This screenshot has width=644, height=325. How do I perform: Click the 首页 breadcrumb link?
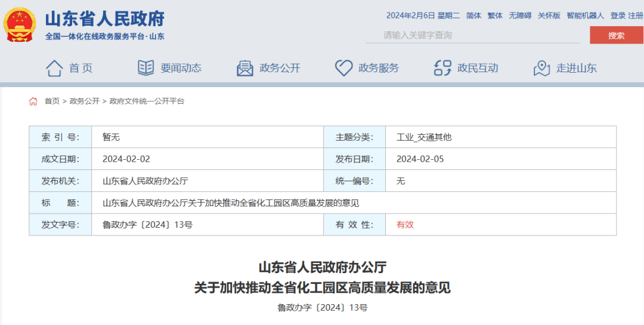(x=52, y=101)
